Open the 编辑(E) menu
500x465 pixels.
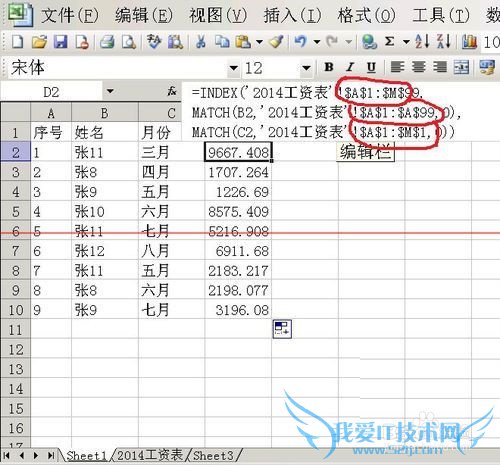144,15
